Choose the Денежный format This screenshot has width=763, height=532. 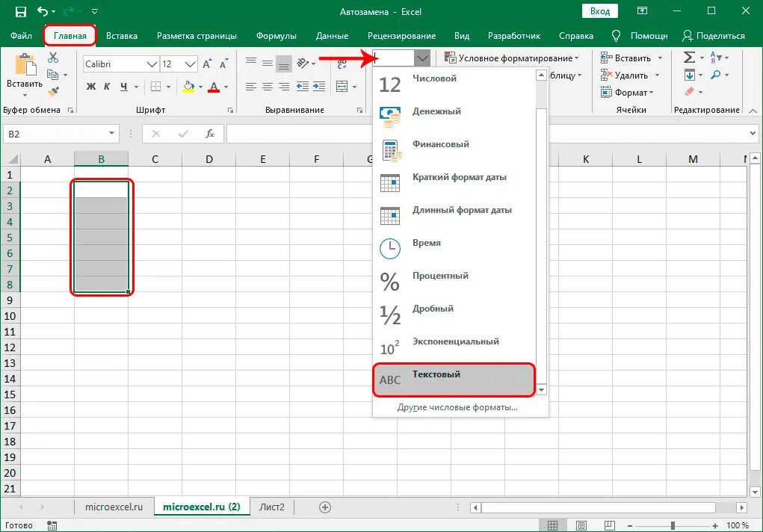click(x=454, y=117)
